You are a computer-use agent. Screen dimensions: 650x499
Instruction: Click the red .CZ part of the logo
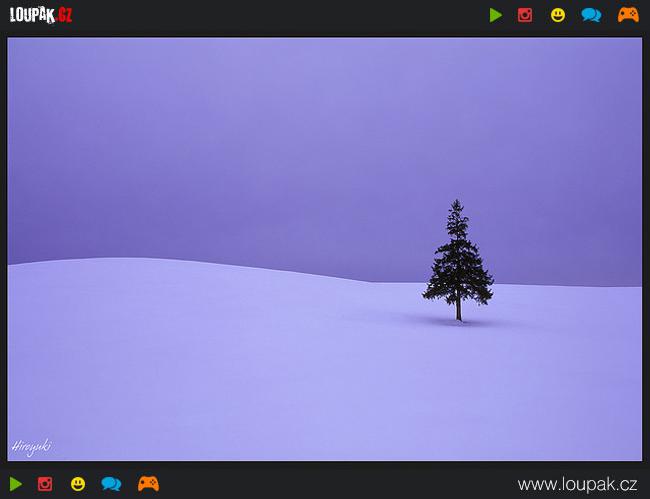[x=62, y=15]
